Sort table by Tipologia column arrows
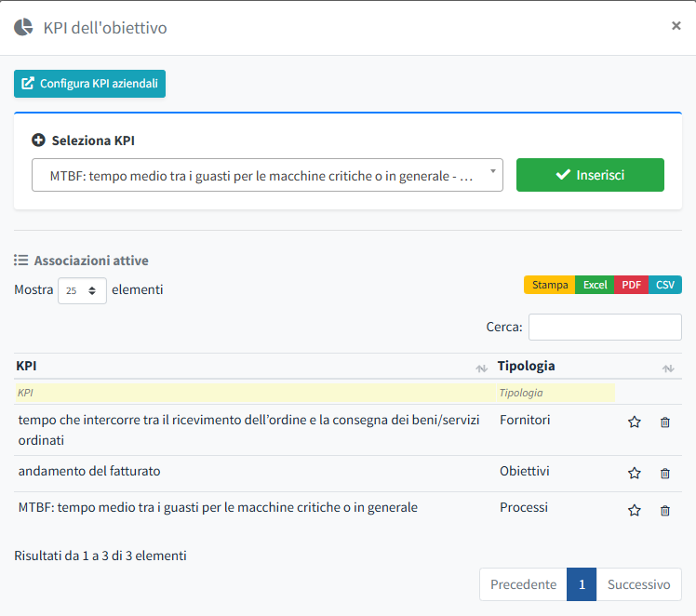 [x=667, y=368]
